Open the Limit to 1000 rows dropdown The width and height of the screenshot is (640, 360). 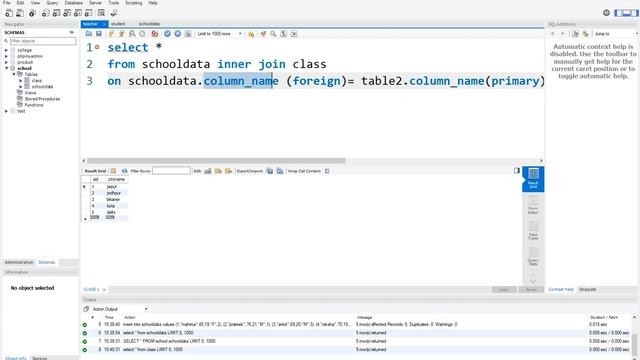pyautogui.click(x=220, y=34)
